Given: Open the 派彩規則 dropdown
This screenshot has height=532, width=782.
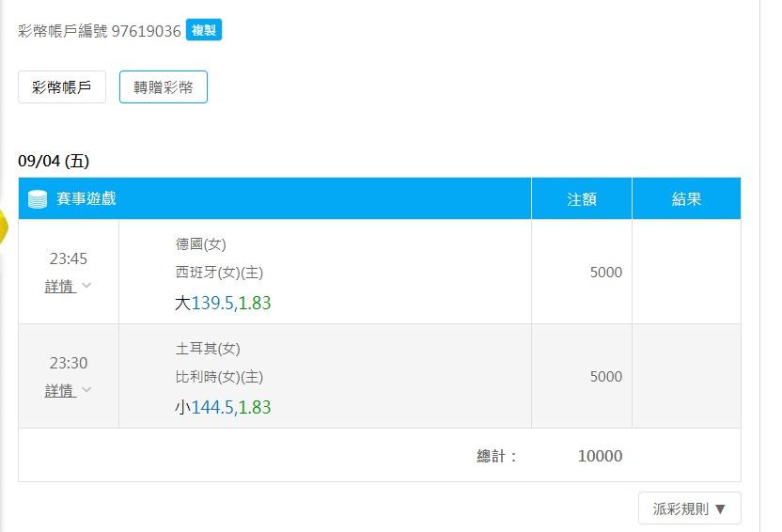Looking at the screenshot, I should tap(689, 509).
